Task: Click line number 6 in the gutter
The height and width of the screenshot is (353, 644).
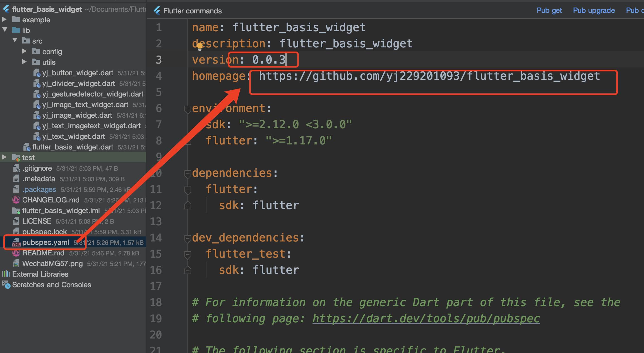Action: (159, 108)
